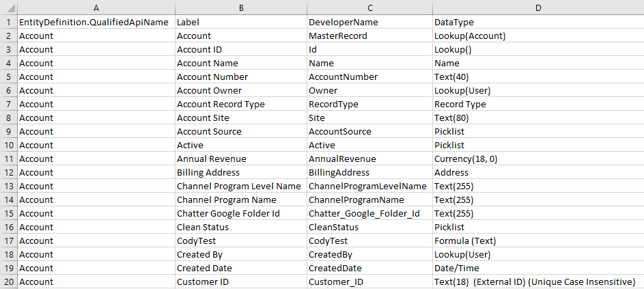644x289 pixels.
Task: Select cell 'Lookup(Account)'
Action: click(x=538, y=36)
